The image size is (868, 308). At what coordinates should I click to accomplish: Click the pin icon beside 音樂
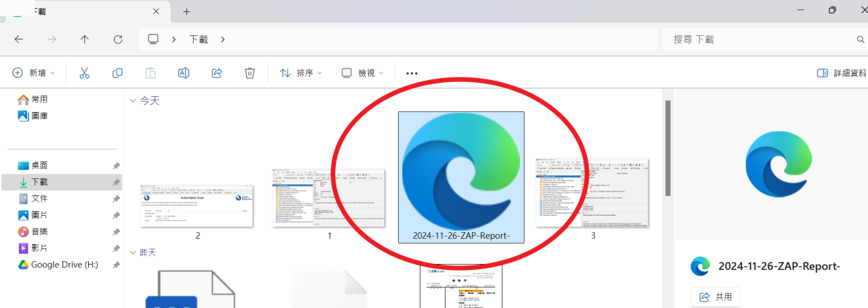[x=116, y=232]
